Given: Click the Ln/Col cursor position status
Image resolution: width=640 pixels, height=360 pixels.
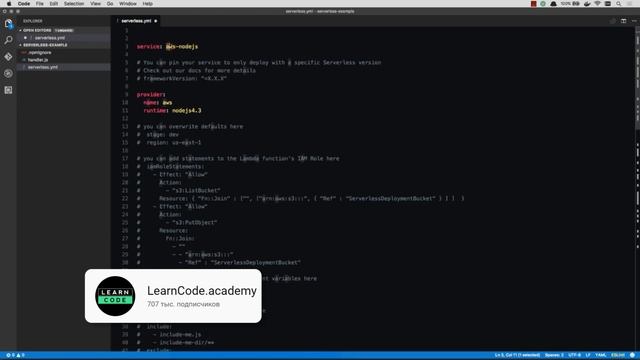Looking at the screenshot, I should pos(517,355).
